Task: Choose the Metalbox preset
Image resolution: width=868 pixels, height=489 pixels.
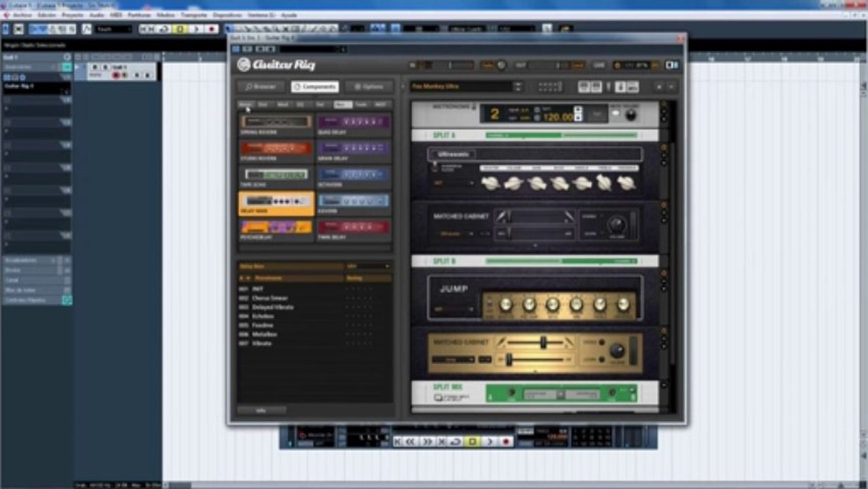Action: (264, 334)
